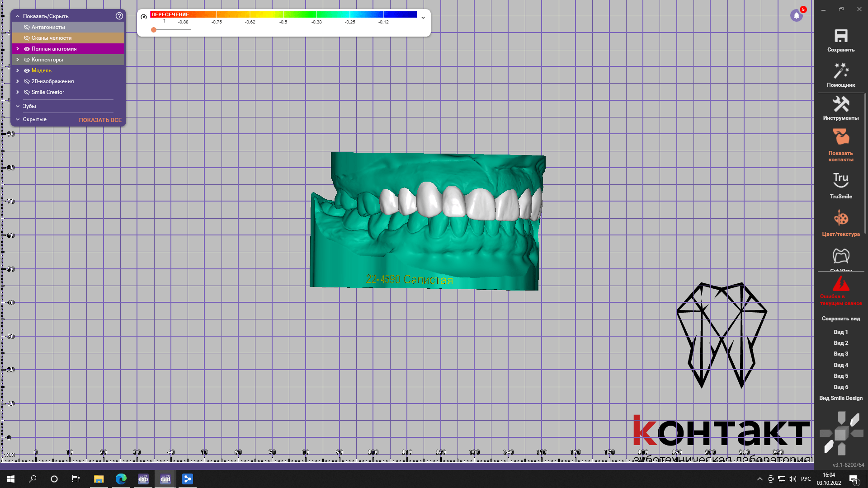Select Вид Smile Design view

[841, 398]
